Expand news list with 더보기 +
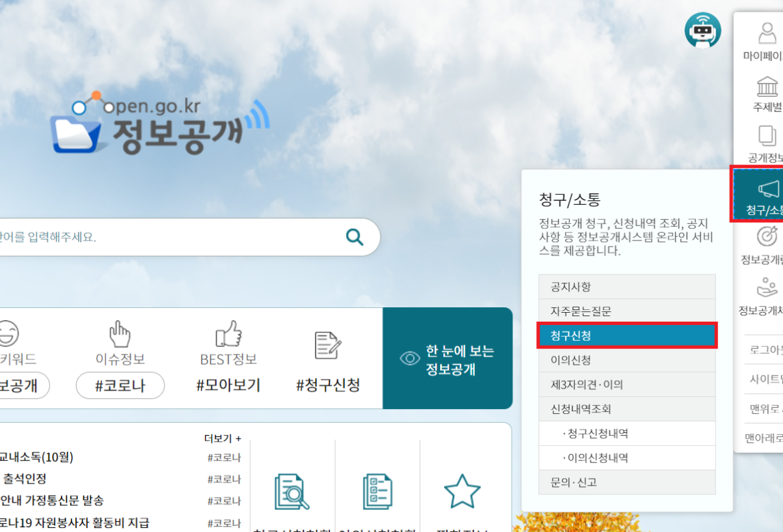This screenshot has width=783, height=532. tap(222, 438)
